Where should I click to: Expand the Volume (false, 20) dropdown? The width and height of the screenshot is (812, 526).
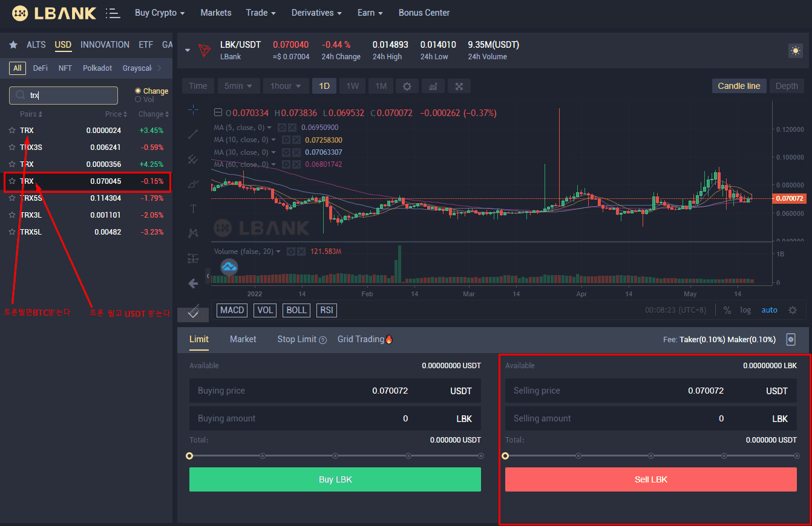(x=278, y=252)
